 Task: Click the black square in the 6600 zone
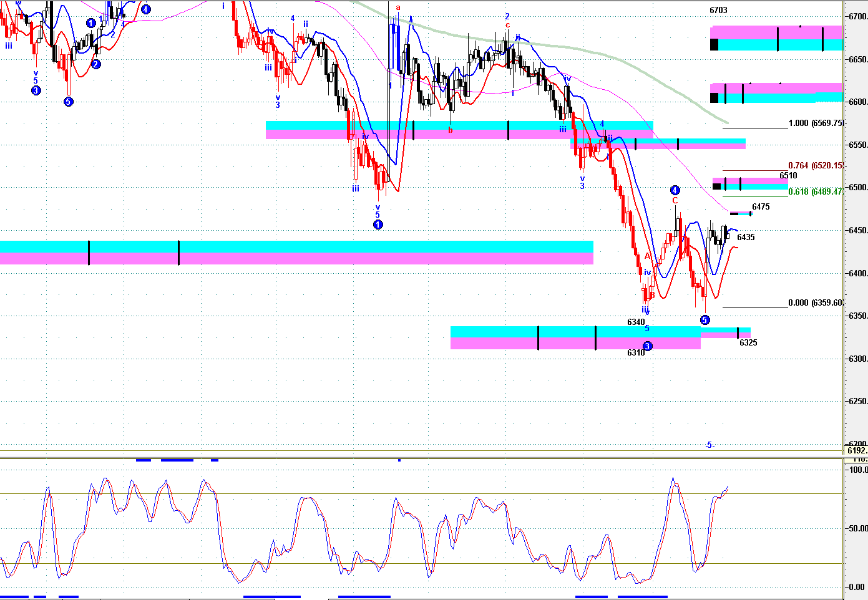714,98
